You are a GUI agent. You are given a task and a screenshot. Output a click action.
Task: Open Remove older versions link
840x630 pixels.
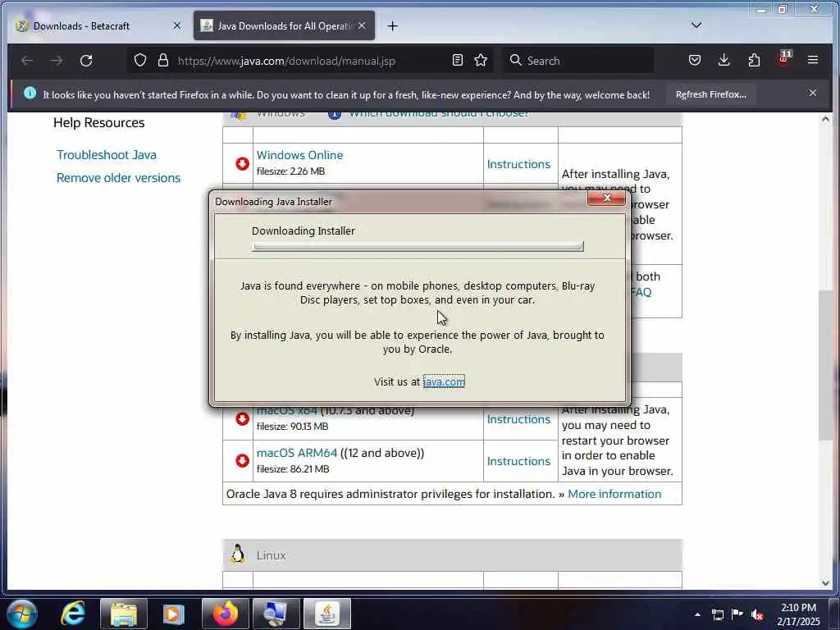point(118,178)
